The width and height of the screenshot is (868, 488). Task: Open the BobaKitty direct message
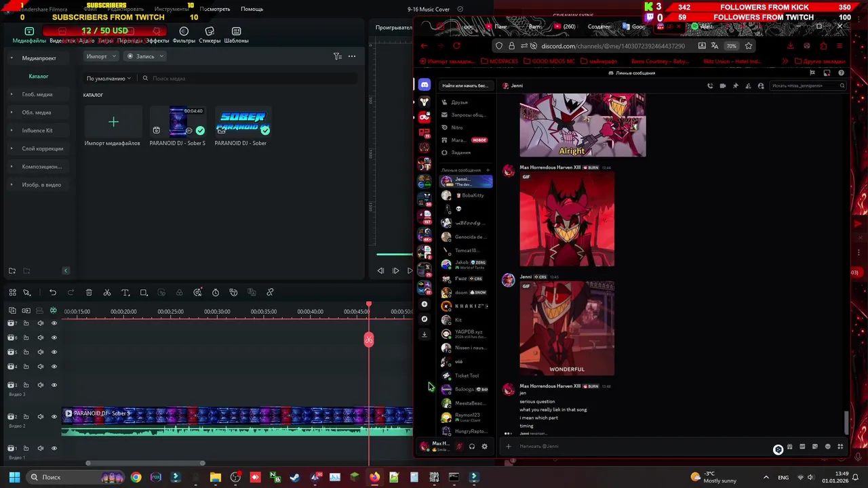(x=467, y=195)
